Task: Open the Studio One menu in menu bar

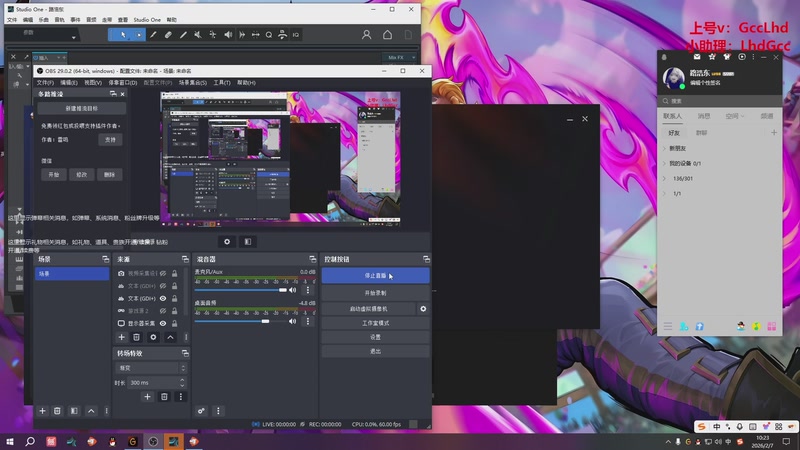Action: (147, 20)
